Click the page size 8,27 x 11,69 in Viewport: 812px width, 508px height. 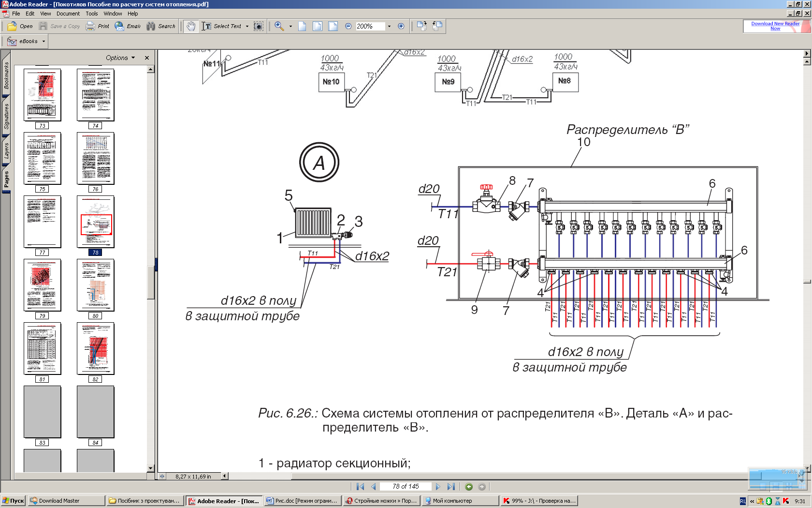click(x=193, y=477)
